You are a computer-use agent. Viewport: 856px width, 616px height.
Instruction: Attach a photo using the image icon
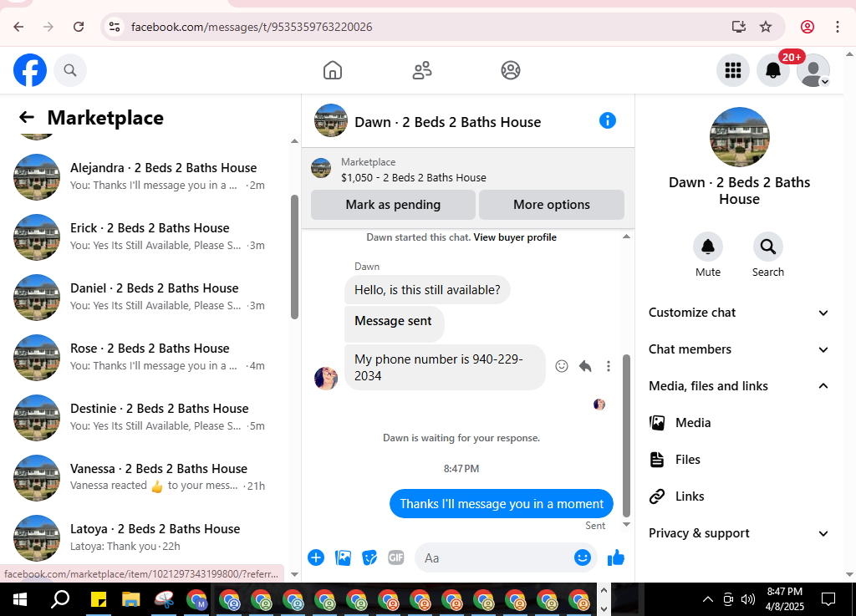(x=343, y=557)
